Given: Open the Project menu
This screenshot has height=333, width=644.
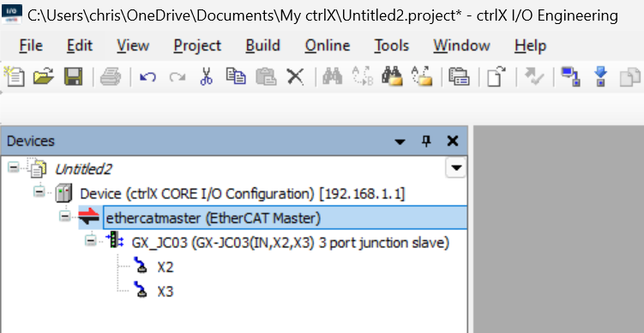Looking at the screenshot, I should click(197, 45).
